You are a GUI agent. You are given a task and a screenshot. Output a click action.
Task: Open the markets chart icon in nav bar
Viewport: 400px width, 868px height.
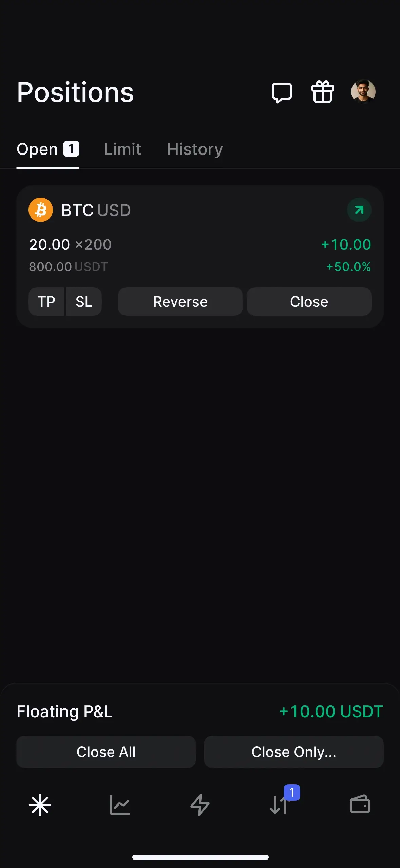point(120,804)
